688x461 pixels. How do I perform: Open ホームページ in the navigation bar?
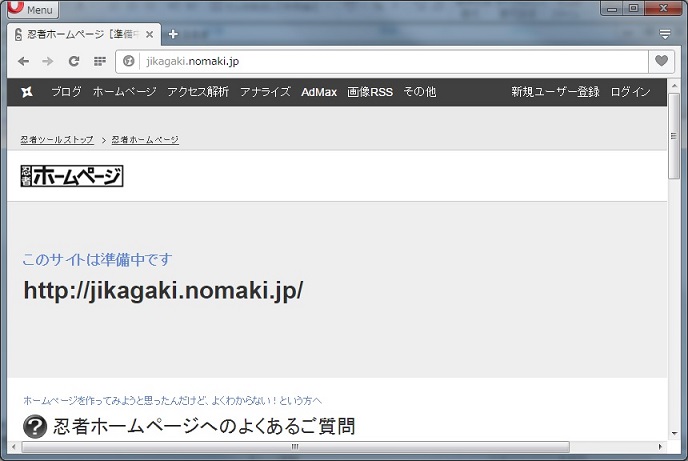(125, 92)
